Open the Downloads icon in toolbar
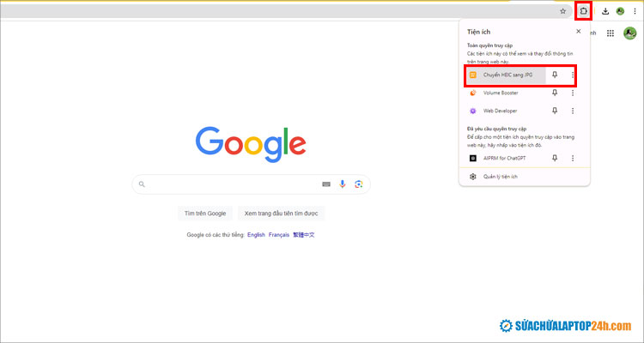644x343 pixels. [x=605, y=11]
